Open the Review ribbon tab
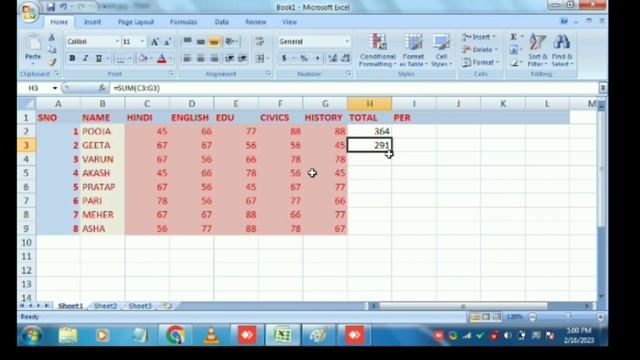Screen dimensions: 640x360 coord(256,22)
